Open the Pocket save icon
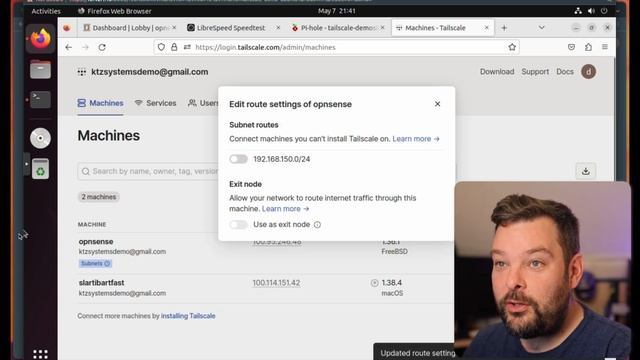640x360 pixels. point(571,47)
